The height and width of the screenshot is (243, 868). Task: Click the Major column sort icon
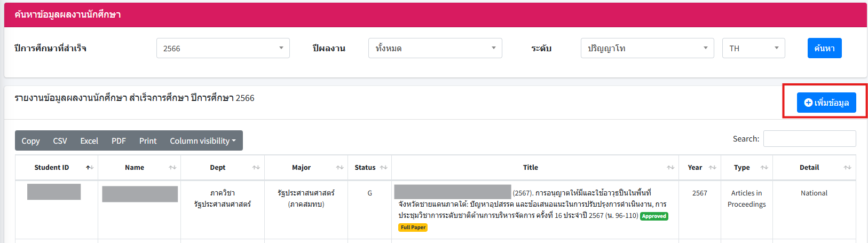[340, 168]
